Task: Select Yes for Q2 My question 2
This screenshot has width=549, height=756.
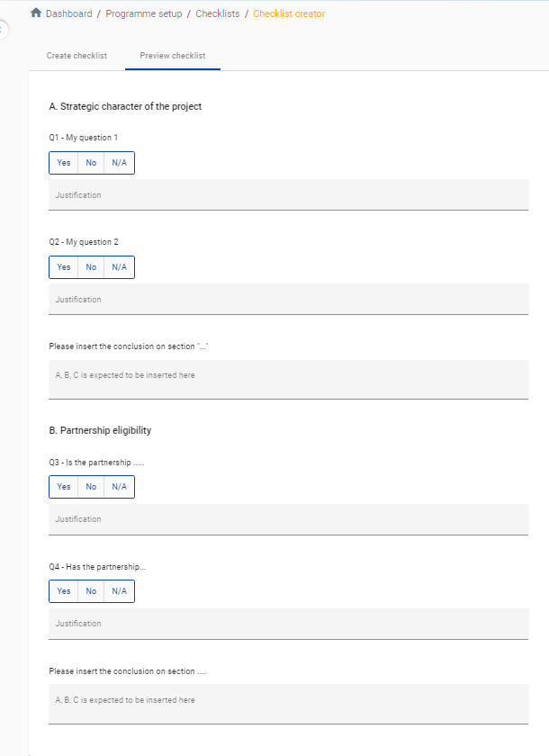Action: point(64,267)
